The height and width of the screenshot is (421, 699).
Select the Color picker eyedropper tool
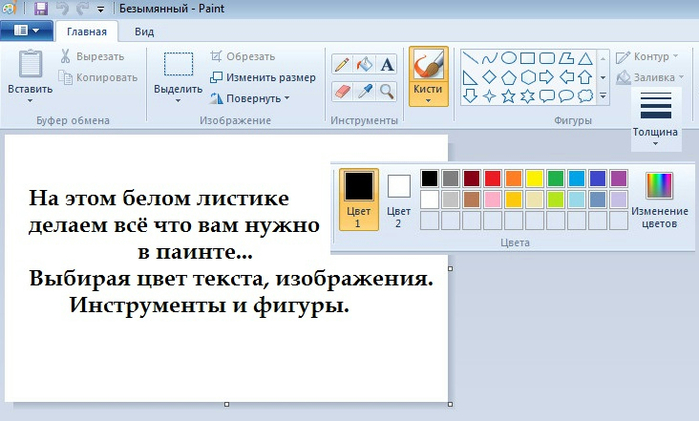click(x=364, y=92)
